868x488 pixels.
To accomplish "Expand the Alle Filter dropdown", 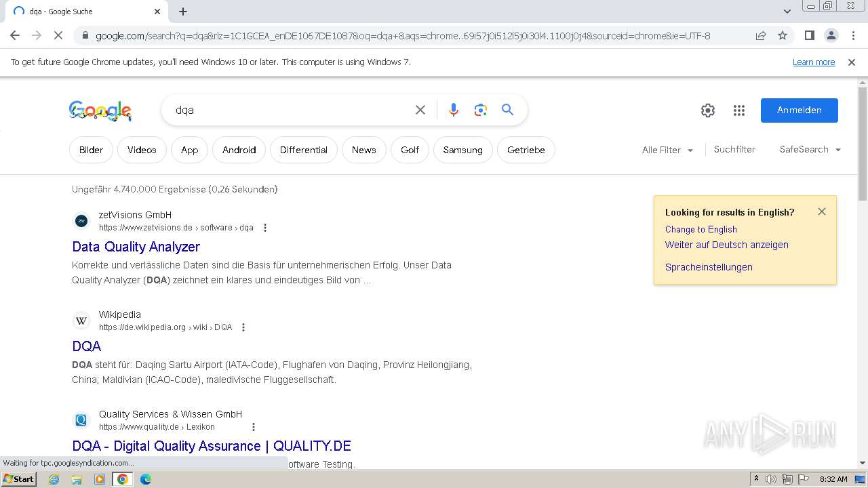I will pos(667,150).
